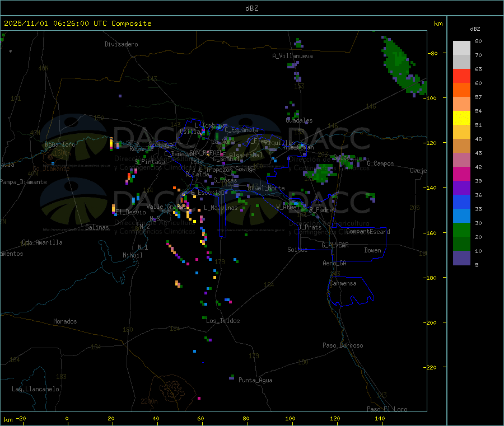Viewport: 504px width, 426px height.
Task: Select the Lag_Llancanelo label
Action: tap(36, 388)
